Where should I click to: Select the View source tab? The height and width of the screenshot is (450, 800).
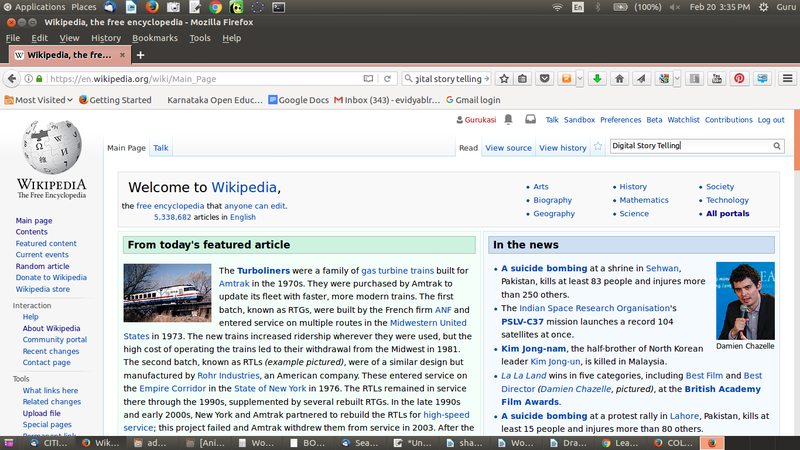pos(508,148)
